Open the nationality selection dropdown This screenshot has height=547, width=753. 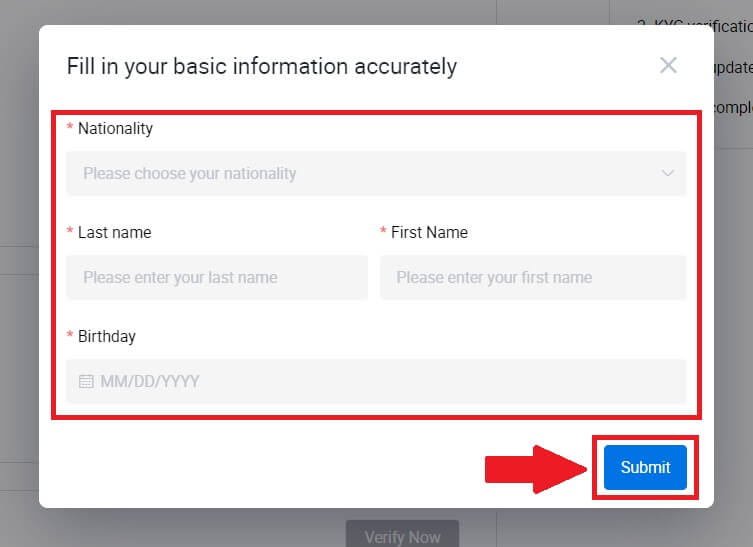click(375, 173)
